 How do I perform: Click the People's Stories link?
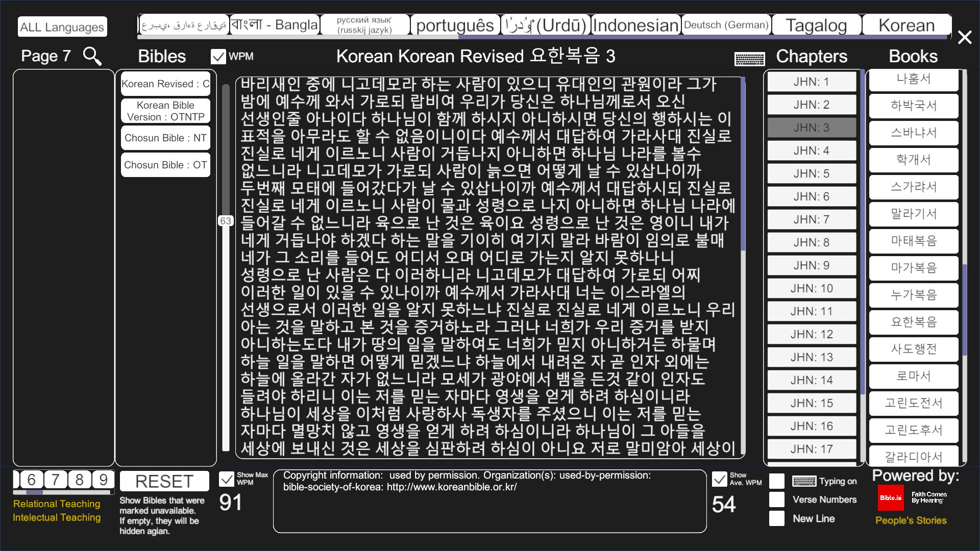[x=911, y=520]
